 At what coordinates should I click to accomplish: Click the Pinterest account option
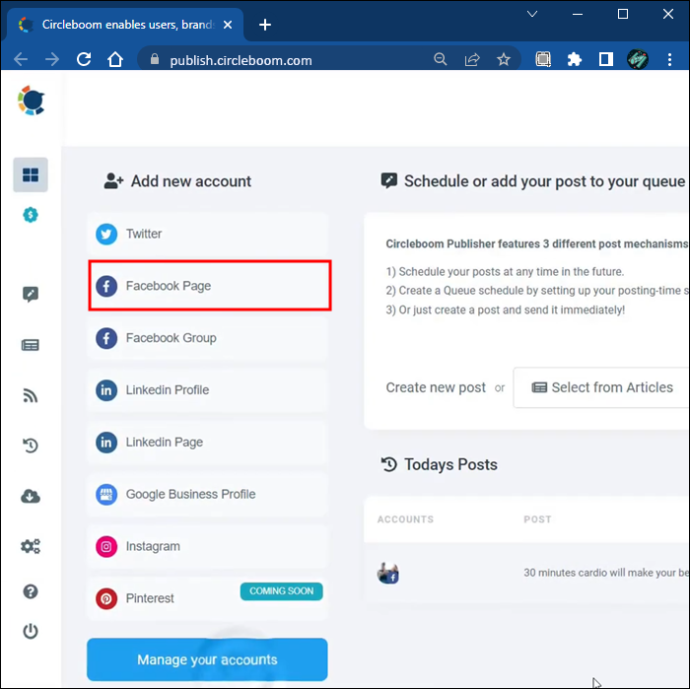[x=207, y=598]
